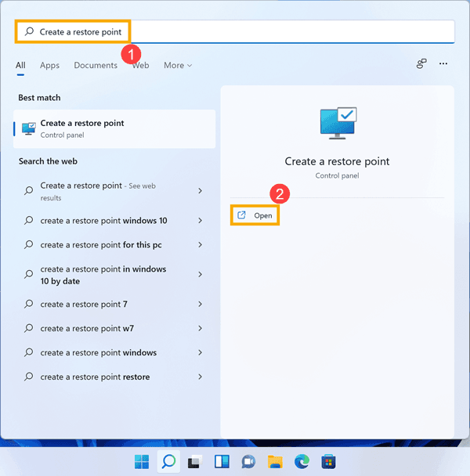Image resolution: width=470 pixels, height=476 pixels.
Task: Select the Create a restore point best match
Action: point(114,128)
